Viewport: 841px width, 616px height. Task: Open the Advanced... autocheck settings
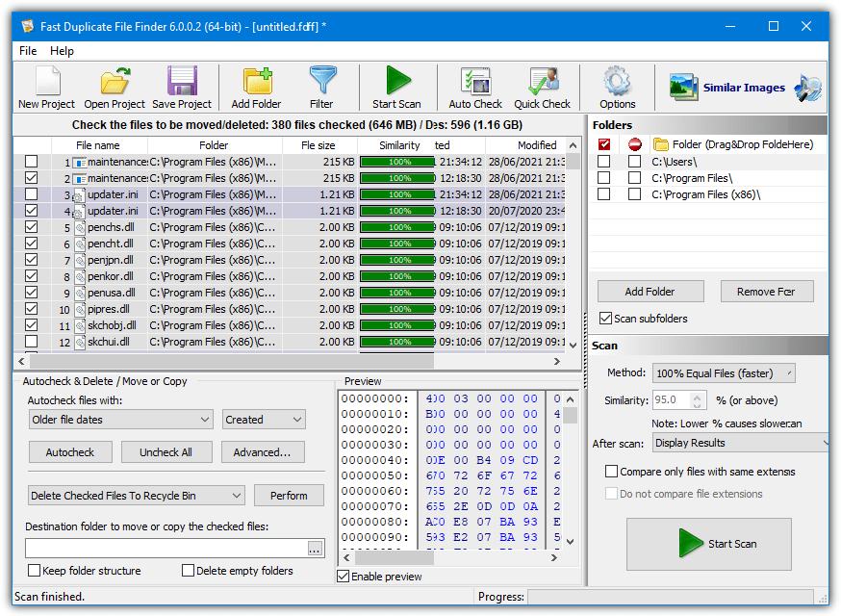(263, 452)
